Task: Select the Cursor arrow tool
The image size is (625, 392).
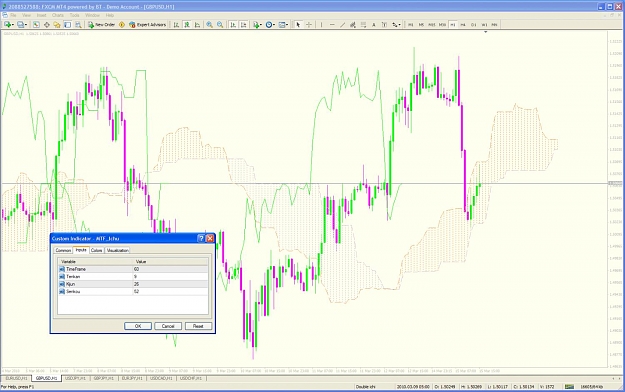Action: 298,25
